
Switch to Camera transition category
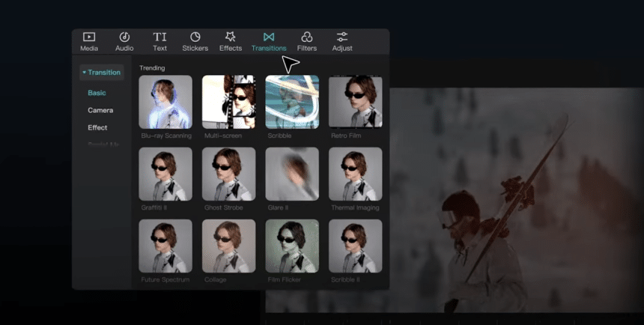pyautogui.click(x=100, y=110)
